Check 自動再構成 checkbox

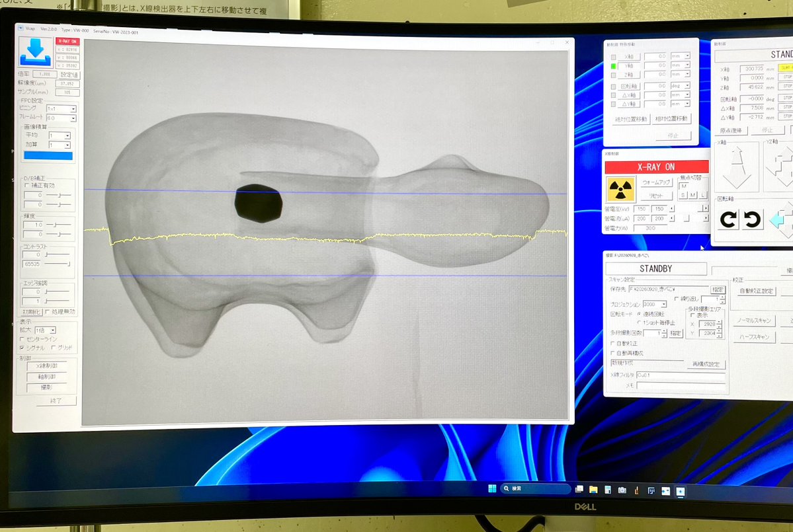(613, 353)
